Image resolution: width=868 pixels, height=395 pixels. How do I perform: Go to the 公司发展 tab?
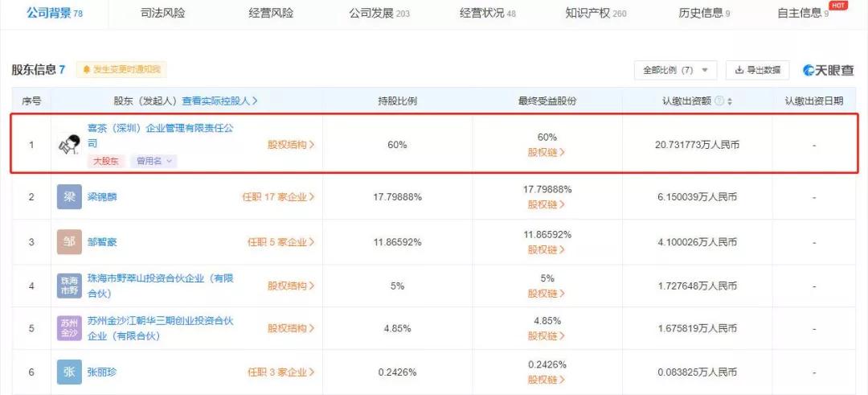coord(379,13)
